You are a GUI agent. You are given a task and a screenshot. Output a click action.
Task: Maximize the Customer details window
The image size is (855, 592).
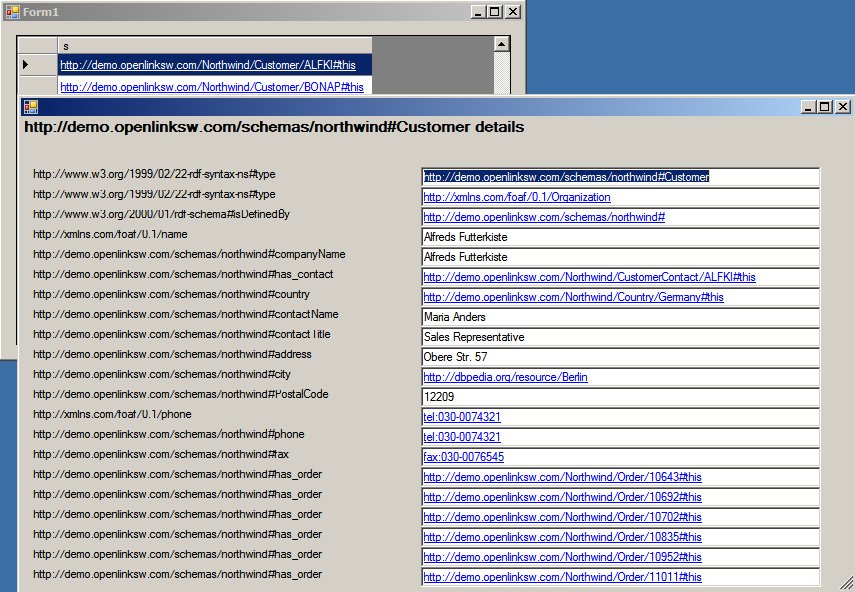[x=825, y=107]
